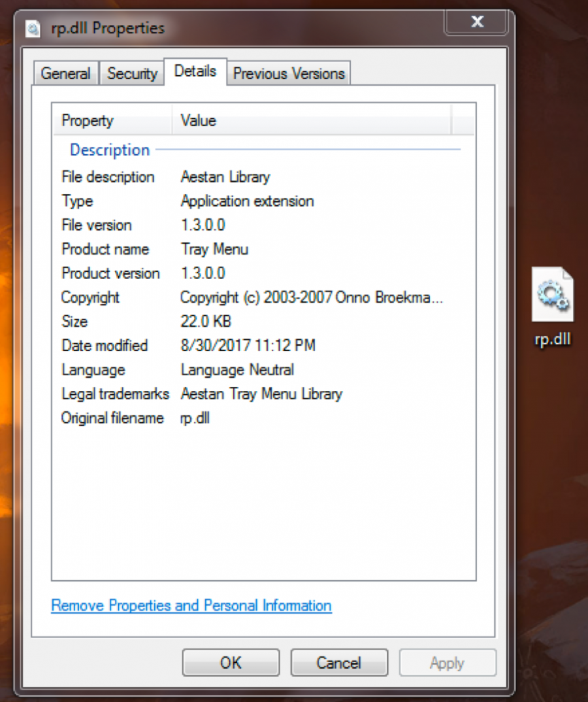Image resolution: width=588 pixels, height=702 pixels.
Task: Click the Date modified value
Action: point(248,346)
